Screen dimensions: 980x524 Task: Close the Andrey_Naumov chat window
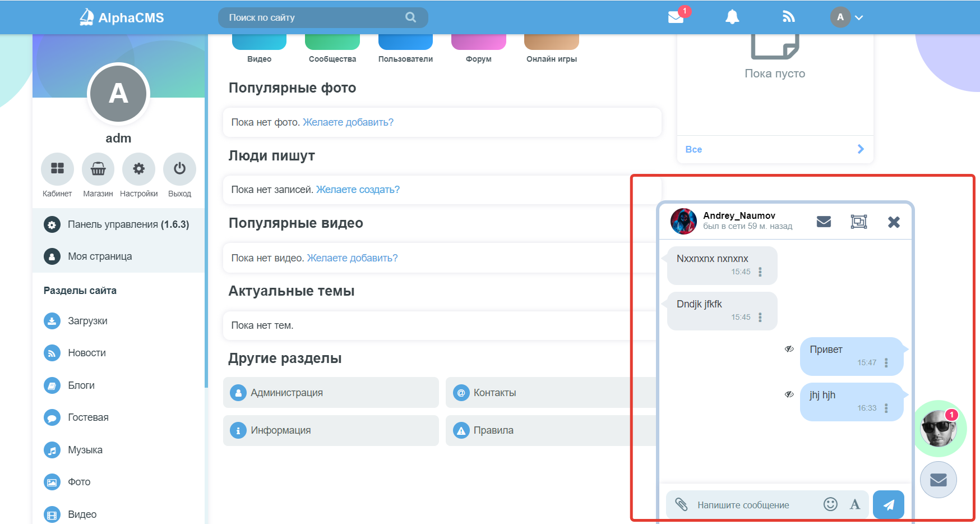tap(894, 222)
